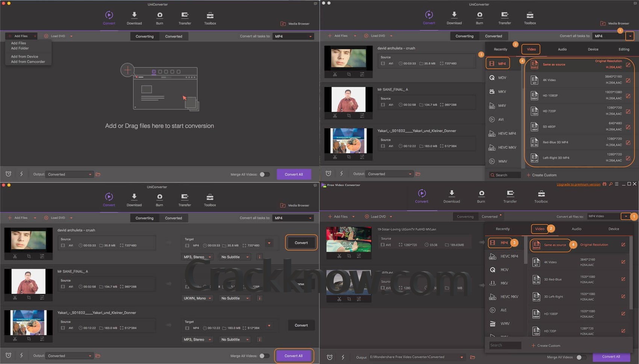Open Burn section in the empty UniConverter window
The height and width of the screenshot is (364, 639).
pos(160,18)
